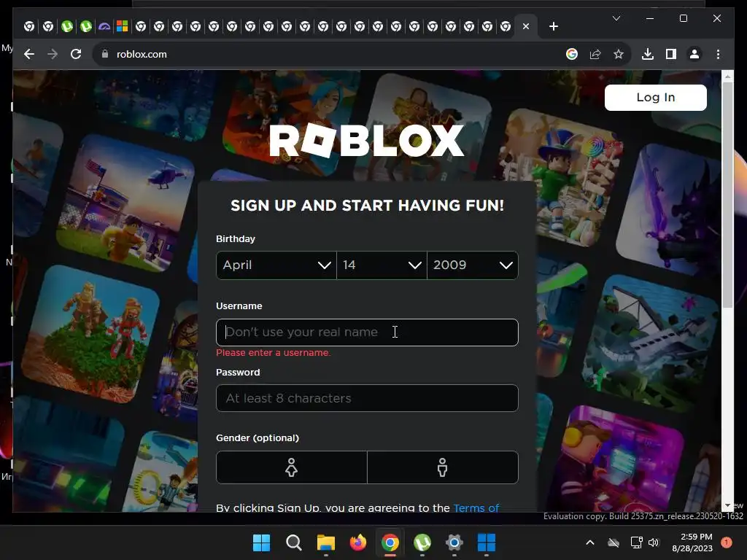Click the cloud sync tray icon
747x560 pixels.
[613, 542]
